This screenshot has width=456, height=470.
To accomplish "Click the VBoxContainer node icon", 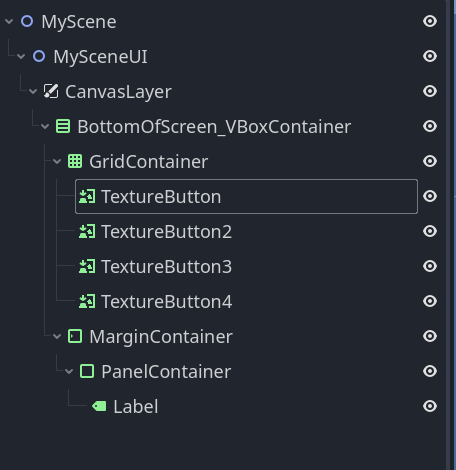I will [63, 126].
